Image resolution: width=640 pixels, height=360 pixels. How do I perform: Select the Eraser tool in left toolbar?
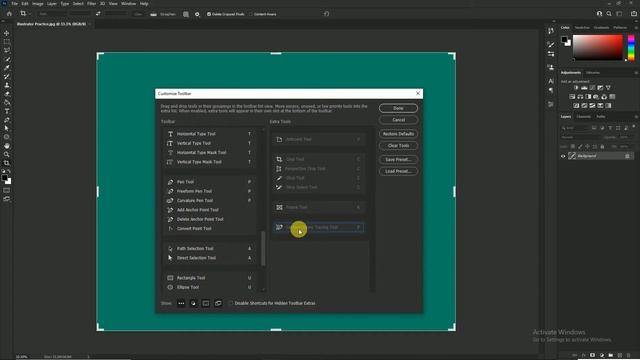click(x=7, y=94)
